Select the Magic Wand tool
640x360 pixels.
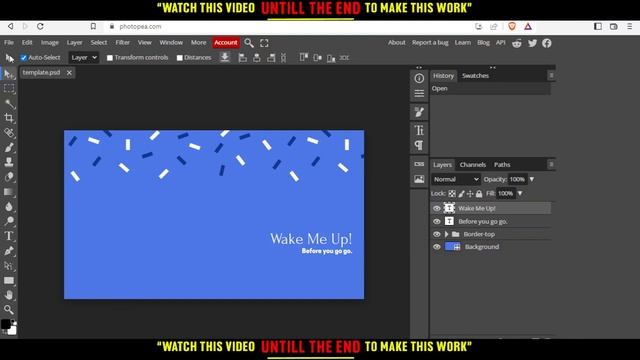(9, 103)
